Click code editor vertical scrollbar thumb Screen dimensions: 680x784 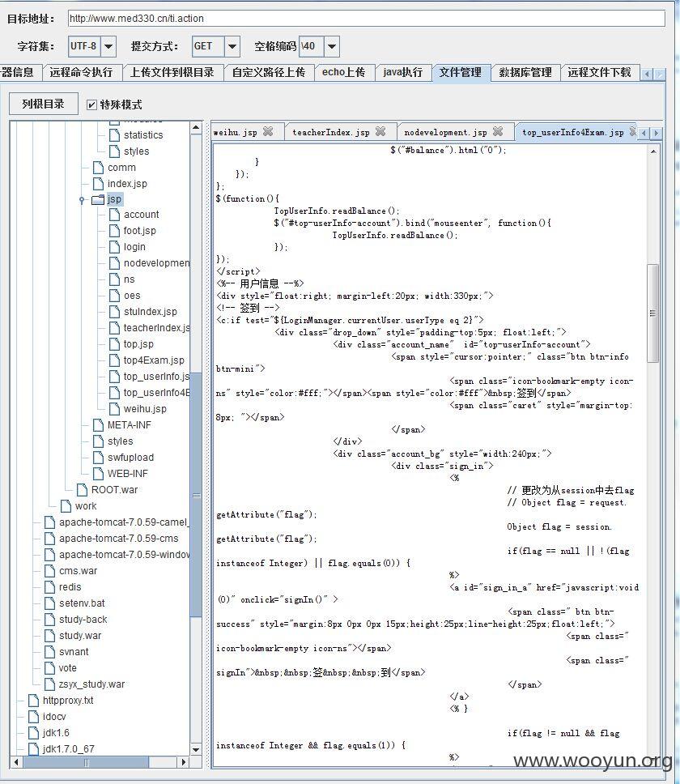[x=652, y=313]
